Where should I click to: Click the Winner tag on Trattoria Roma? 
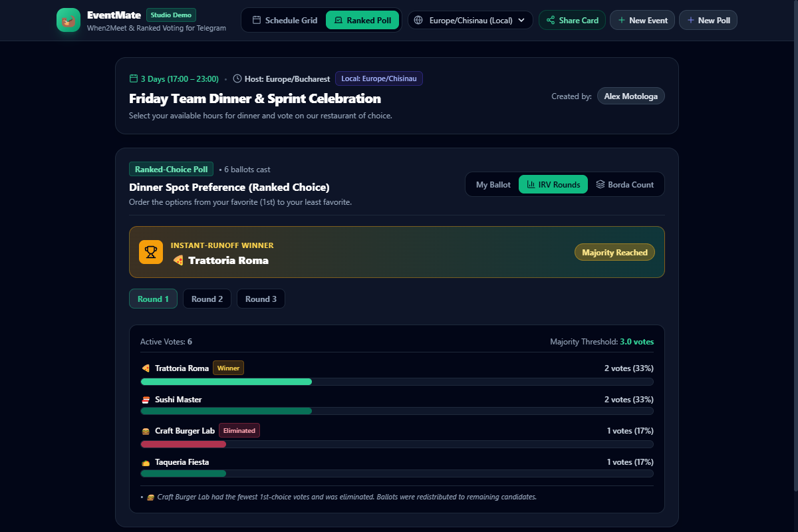(228, 368)
